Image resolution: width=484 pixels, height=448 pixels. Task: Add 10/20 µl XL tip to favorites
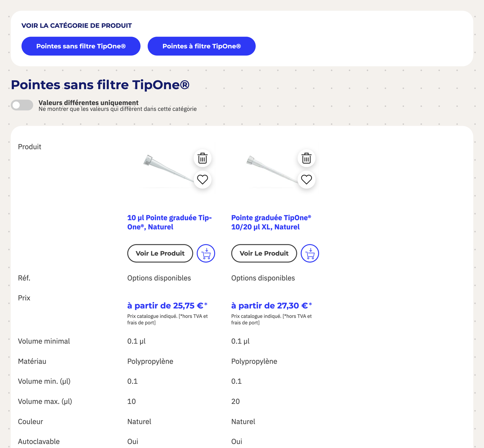[x=307, y=180]
